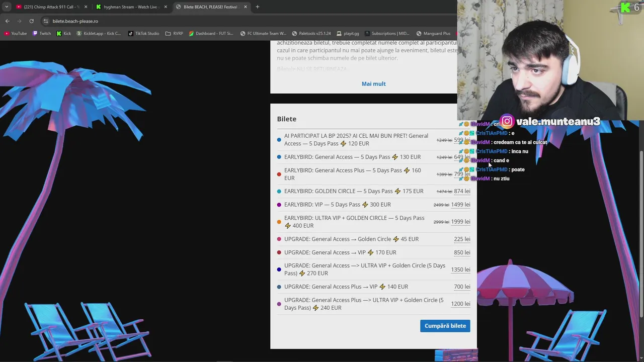Click the browser forward arrow

click(19, 21)
